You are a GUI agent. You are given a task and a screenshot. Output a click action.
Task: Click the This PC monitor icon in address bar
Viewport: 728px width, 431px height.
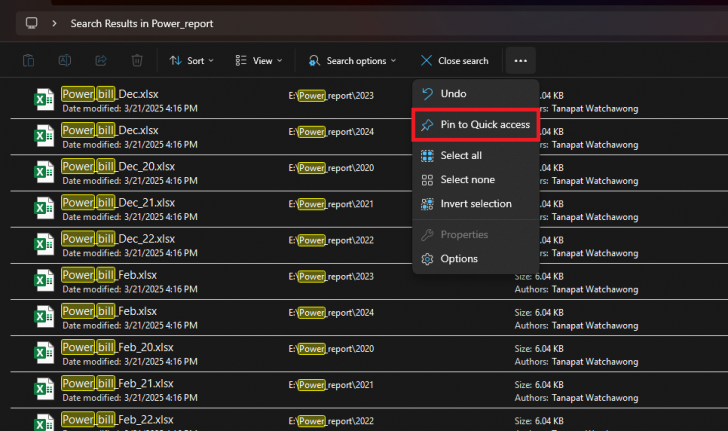pos(32,23)
